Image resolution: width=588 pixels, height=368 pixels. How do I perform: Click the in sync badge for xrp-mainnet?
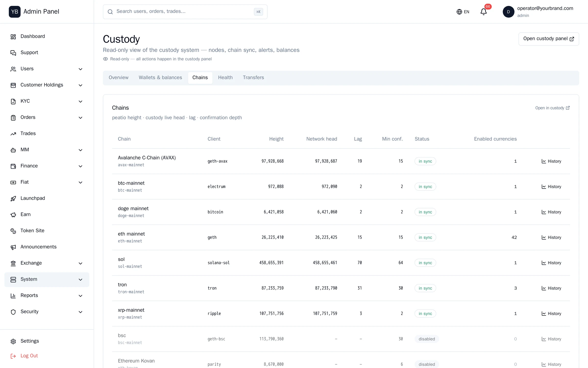click(425, 314)
